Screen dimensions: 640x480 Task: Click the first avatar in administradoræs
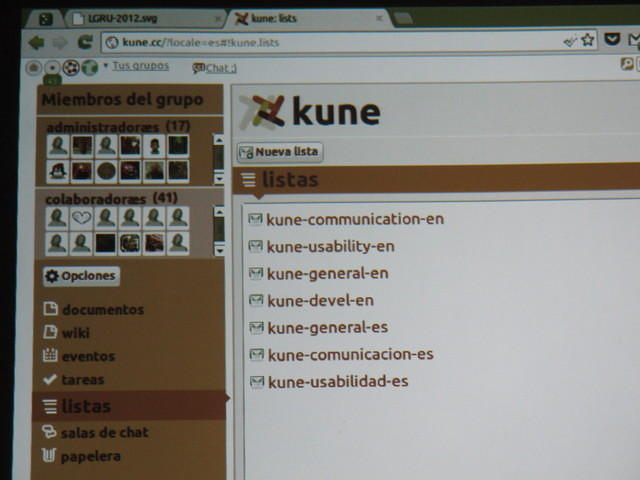coord(58,146)
